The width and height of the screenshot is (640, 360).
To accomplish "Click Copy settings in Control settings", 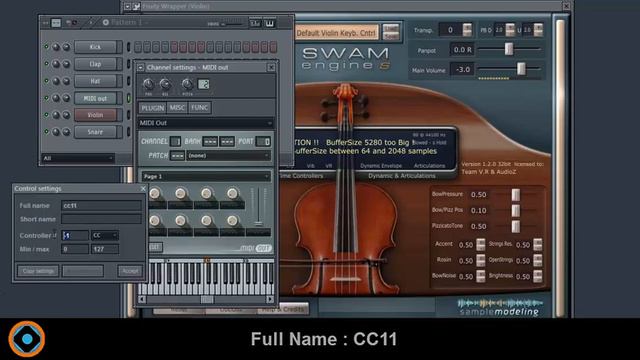I will click(x=38, y=271).
